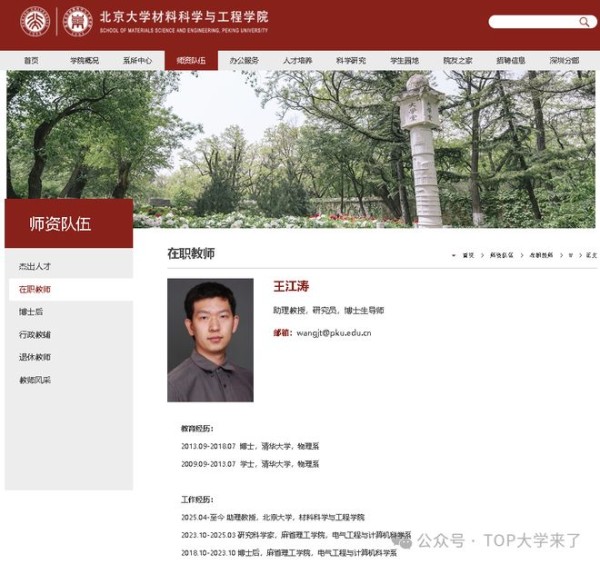The image size is (600, 564).
Task: Open 博士后 in the sidebar
Action: [31, 312]
